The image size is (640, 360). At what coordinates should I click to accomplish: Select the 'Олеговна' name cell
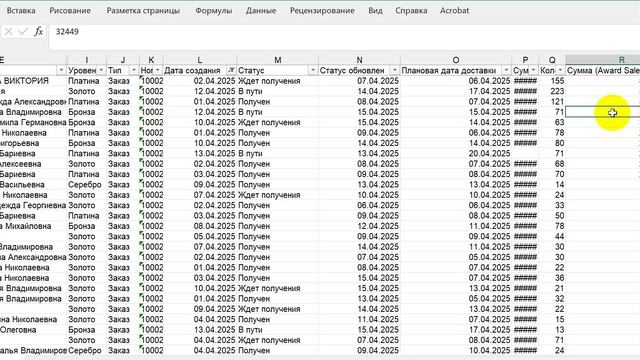pyautogui.click(x=33, y=330)
